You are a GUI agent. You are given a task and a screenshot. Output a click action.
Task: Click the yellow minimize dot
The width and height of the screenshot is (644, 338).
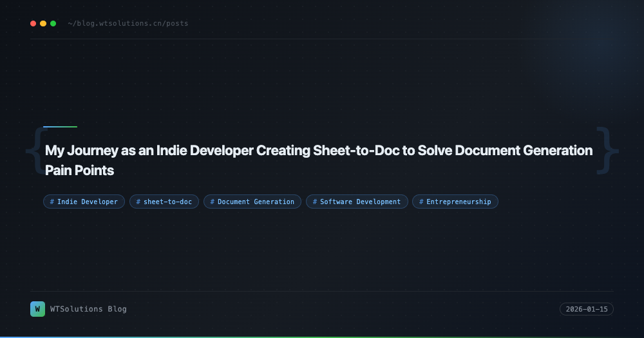click(43, 23)
